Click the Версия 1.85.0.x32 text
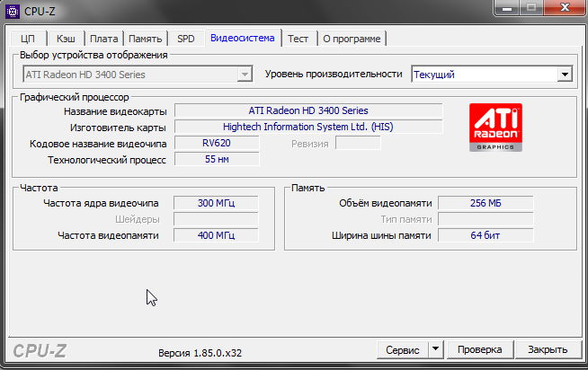Image resolution: width=588 pixels, height=370 pixels. coord(200,353)
